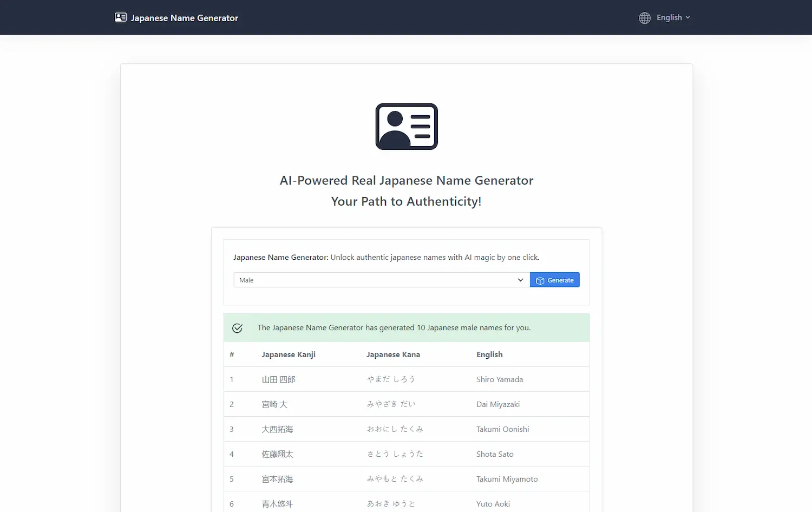Open the English language dropdown
This screenshot has width=812, height=512.
[670, 17]
